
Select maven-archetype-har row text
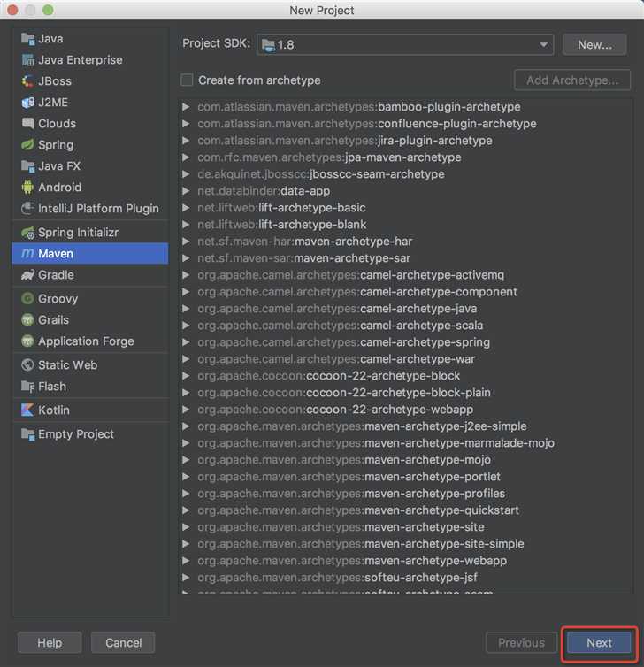(x=304, y=241)
